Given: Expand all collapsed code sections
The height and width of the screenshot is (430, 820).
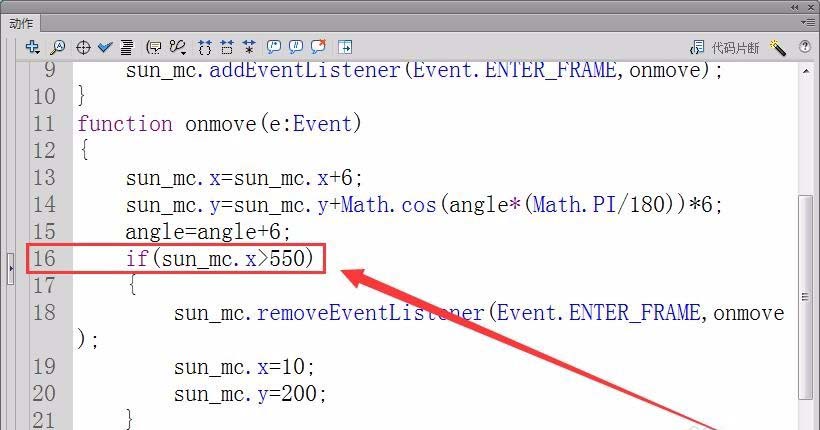Looking at the screenshot, I should tap(249, 48).
